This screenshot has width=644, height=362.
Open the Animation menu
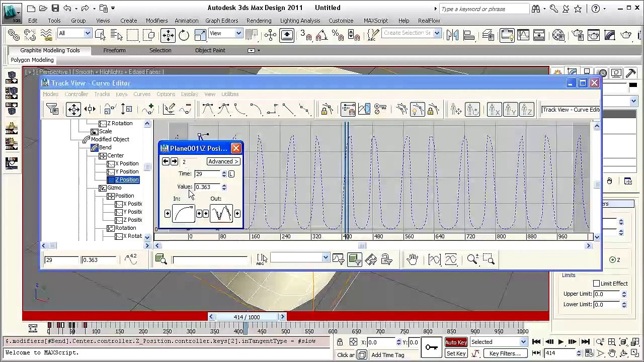[186, 21]
